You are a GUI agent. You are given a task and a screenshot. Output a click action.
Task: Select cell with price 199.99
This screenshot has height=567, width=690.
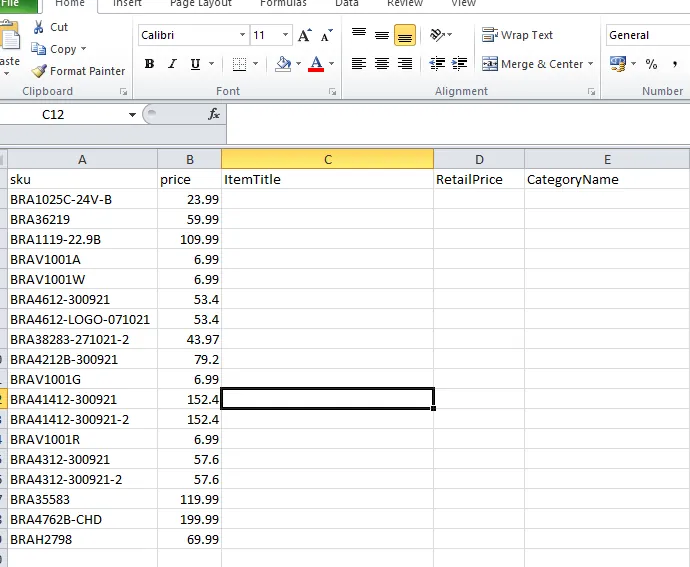click(190, 519)
